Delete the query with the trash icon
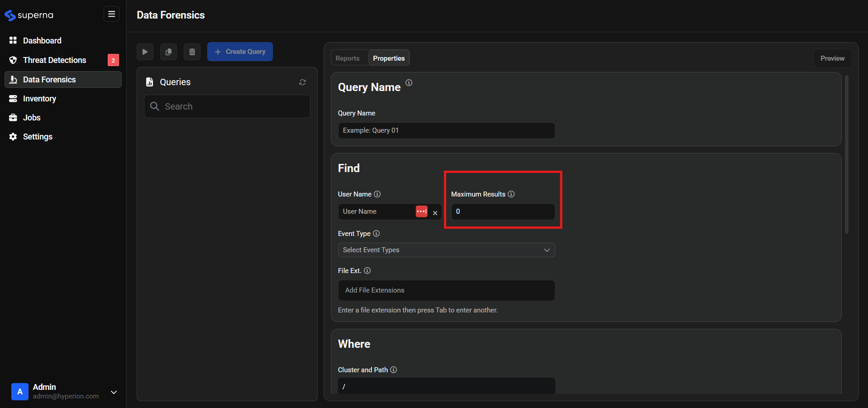Viewport: 868px width, 408px height. click(192, 52)
